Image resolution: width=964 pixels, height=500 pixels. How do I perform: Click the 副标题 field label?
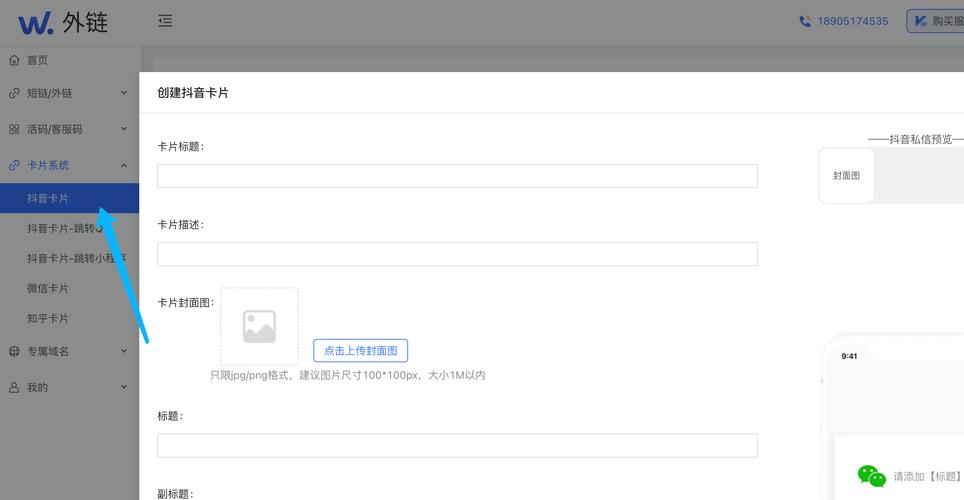175,494
